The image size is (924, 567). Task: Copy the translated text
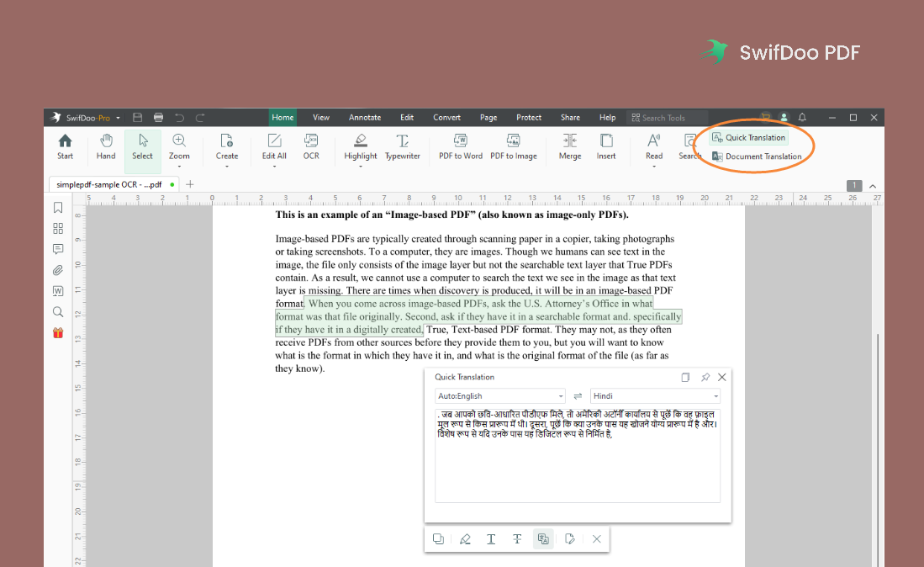click(685, 377)
